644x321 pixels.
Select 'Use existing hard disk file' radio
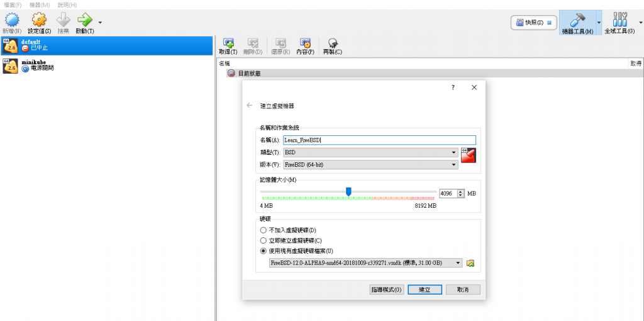(264, 251)
